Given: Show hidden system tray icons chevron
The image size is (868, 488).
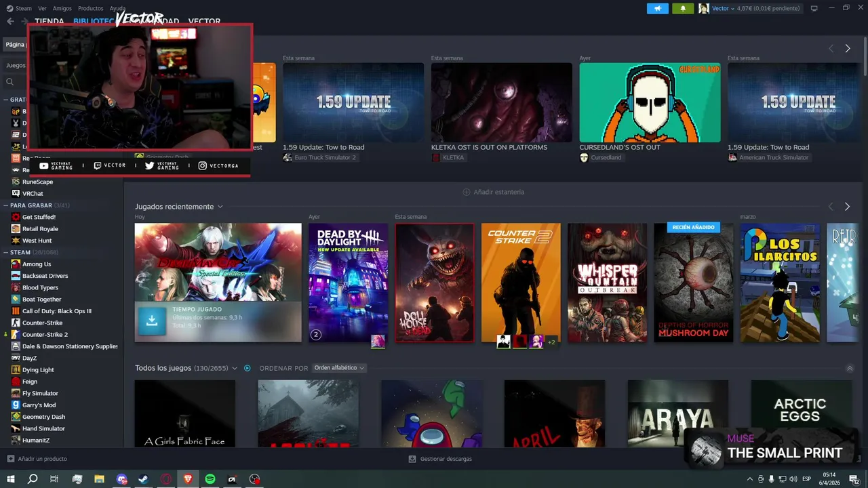Looking at the screenshot, I should [x=750, y=479].
